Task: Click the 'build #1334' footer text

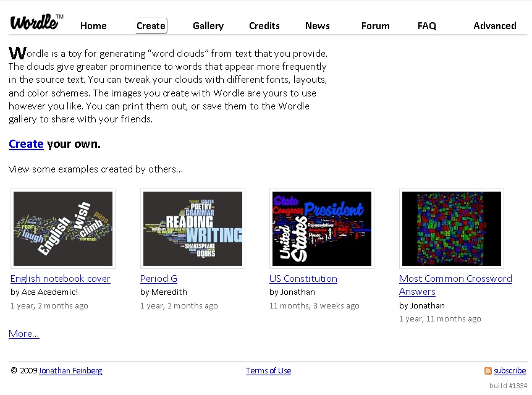Action: pyautogui.click(x=509, y=386)
